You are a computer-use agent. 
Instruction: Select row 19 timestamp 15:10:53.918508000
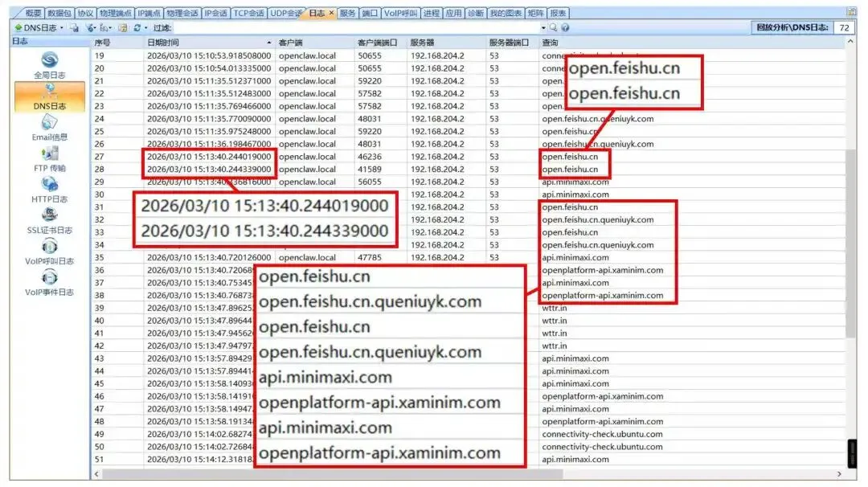pyautogui.click(x=209, y=56)
